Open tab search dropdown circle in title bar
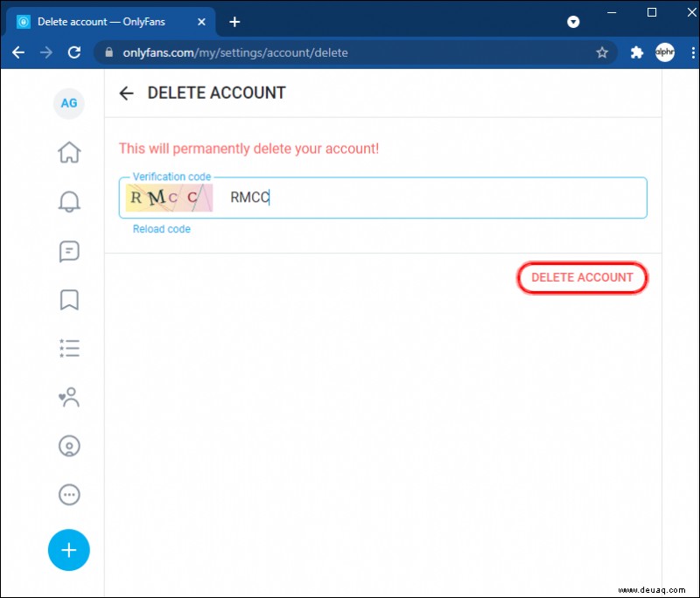This screenshot has width=700, height=598. [x=573, y=21]
